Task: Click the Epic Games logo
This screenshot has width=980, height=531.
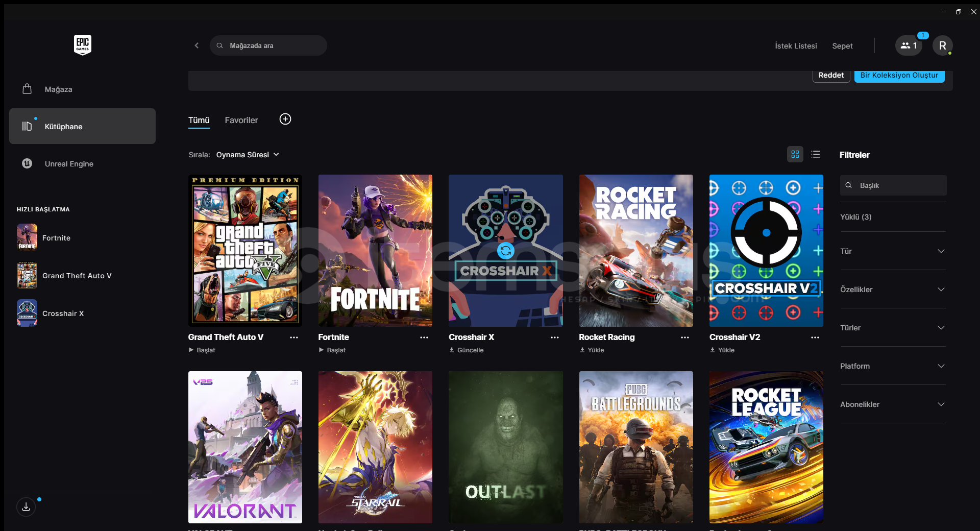Action: click(x=82, y=45)
